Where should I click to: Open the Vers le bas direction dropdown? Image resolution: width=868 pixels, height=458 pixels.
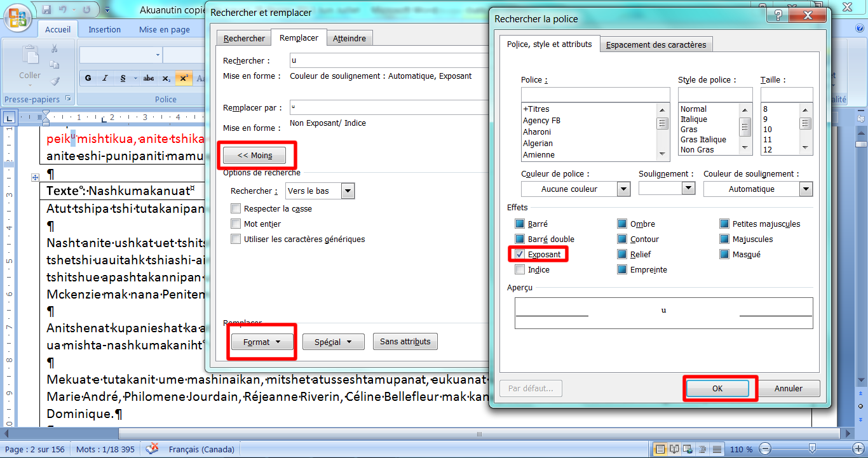pos(348,191)
